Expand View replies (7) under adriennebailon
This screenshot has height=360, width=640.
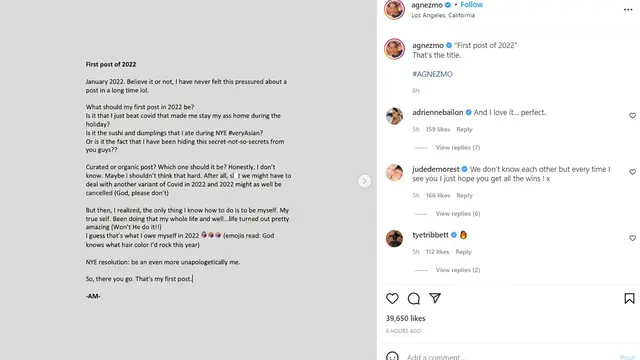point(458,147)
